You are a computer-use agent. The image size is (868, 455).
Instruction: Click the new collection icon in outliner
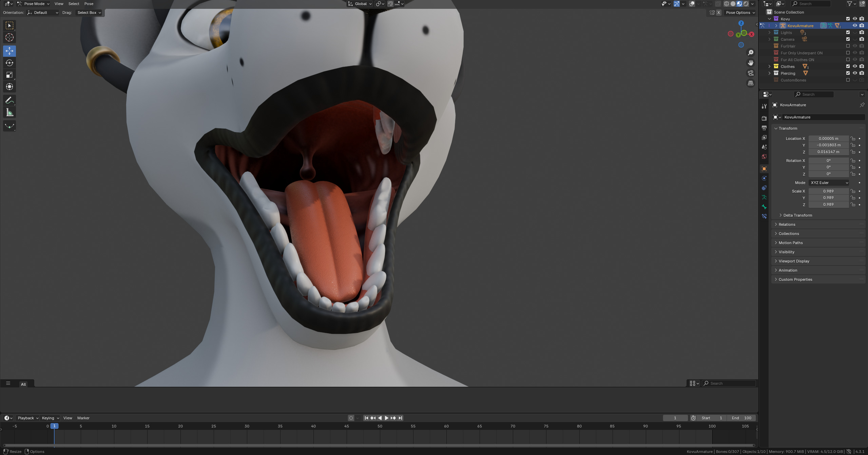(x=862, y=4)
